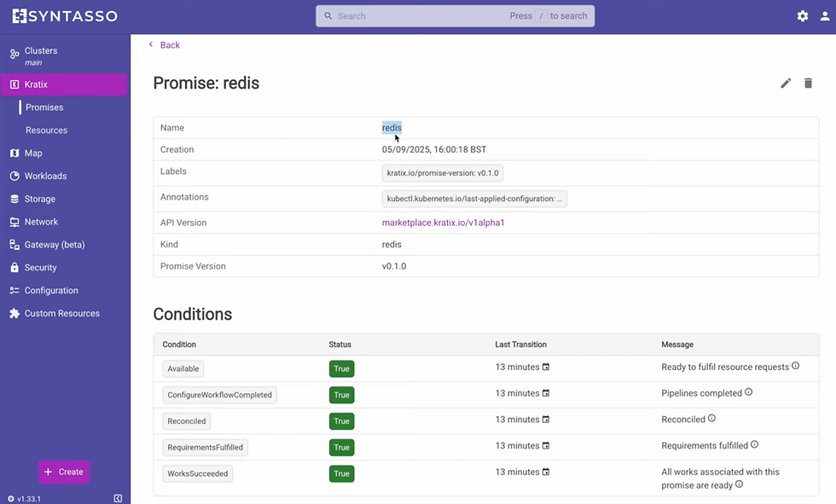Click the creation date 05/09/2025, 16:00:18 BST
The image size is (836, 504).
(x=434, y=150)
